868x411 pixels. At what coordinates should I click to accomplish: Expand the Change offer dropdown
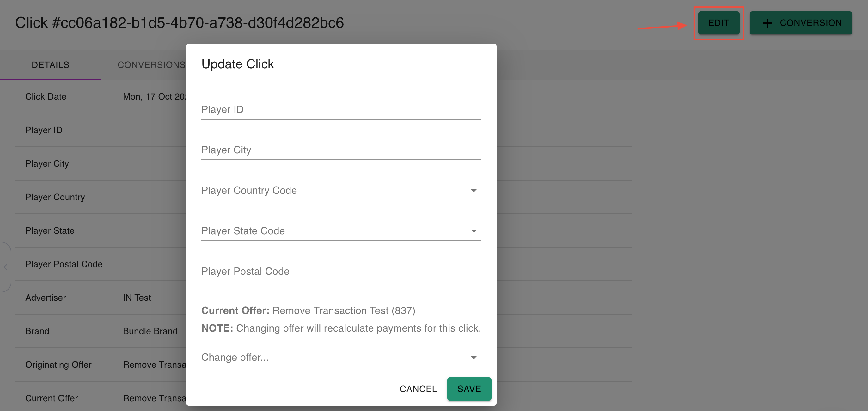474,358
